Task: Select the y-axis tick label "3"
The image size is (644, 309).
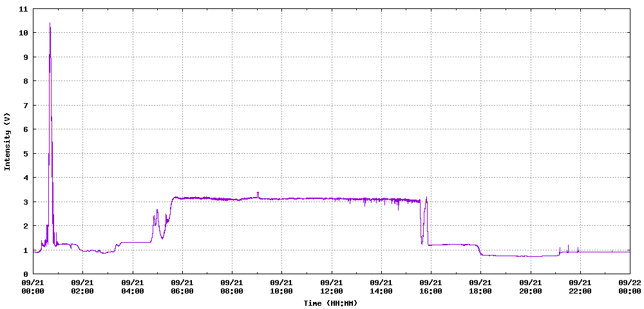Action: click(x=26, y=202)
